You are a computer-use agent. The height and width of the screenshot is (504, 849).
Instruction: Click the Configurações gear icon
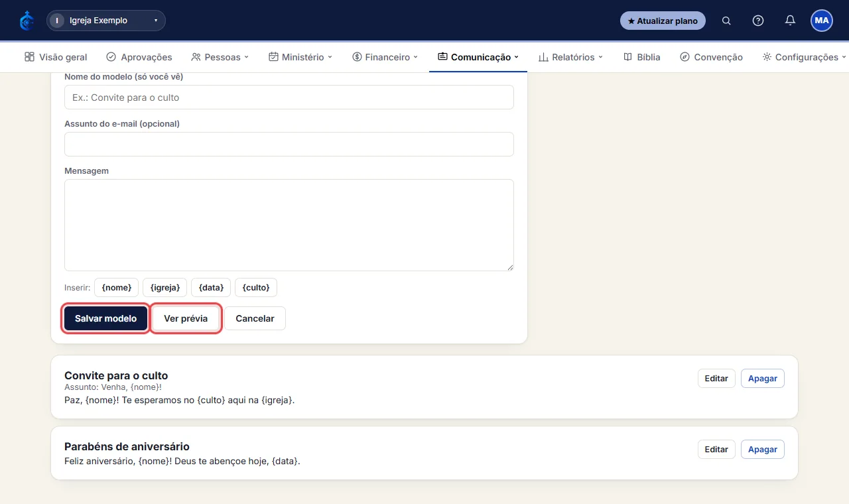pos(767,57)
